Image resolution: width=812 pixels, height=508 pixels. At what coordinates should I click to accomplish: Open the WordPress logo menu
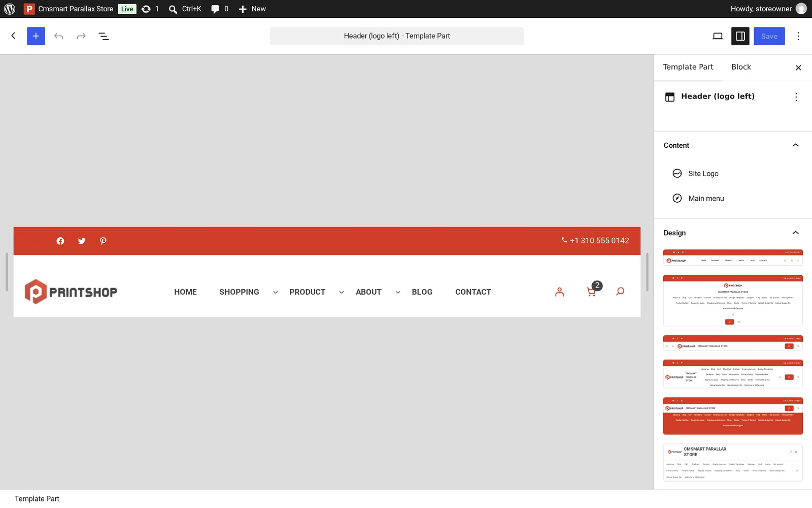click(10, 9)
